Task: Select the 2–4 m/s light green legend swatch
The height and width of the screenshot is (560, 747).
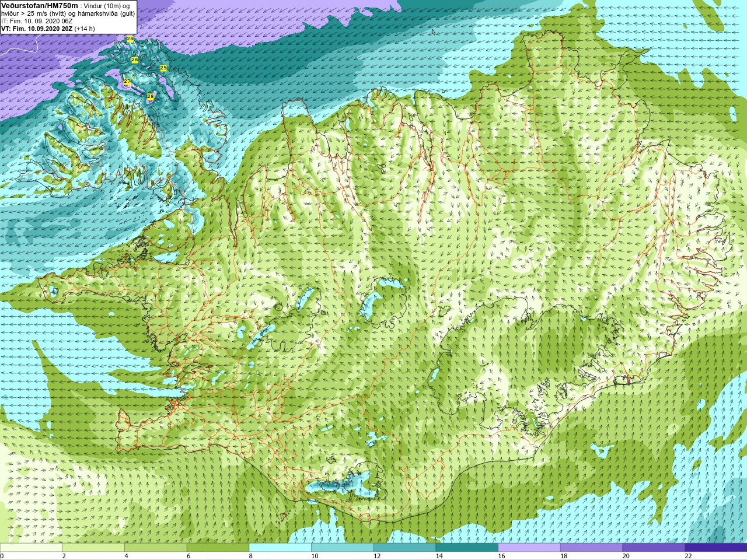Action: 93,547
